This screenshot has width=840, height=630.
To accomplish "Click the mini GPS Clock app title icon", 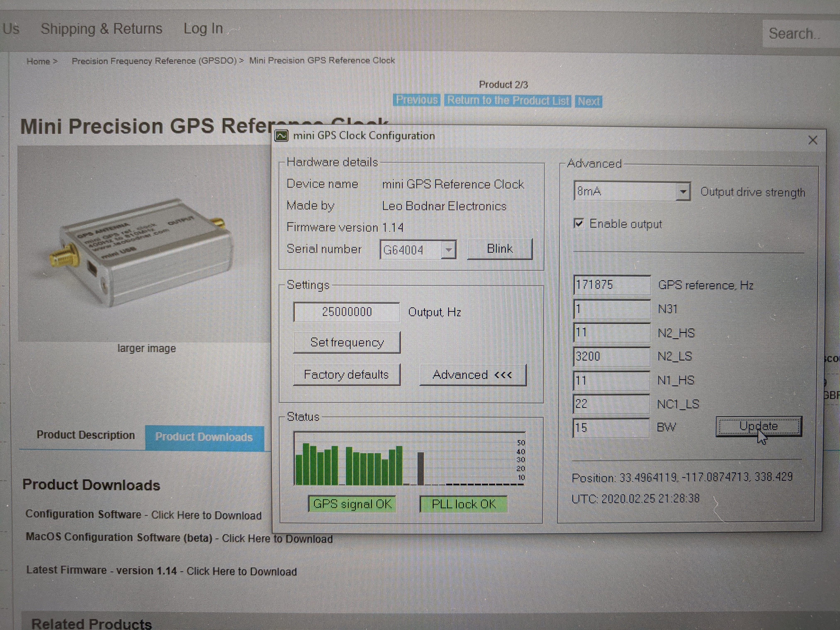I will click(x=281, y=136).
